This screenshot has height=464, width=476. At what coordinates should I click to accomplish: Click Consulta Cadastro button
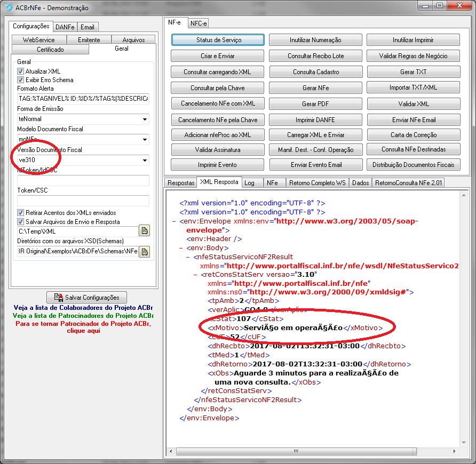[316, 72]
